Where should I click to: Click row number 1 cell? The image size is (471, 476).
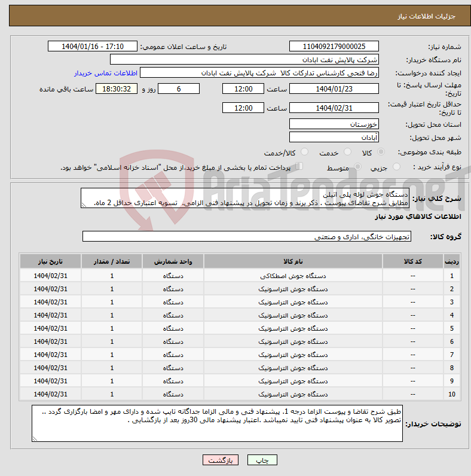pyautogui.click(x=452, y=276)
